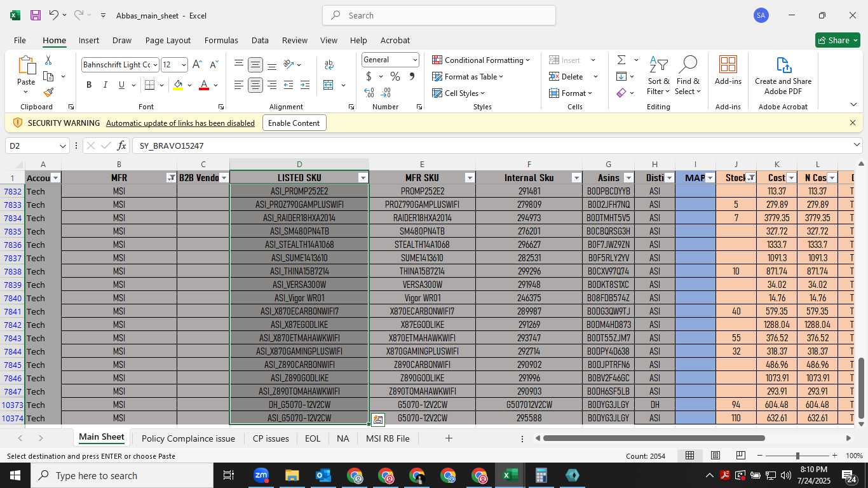The height and width of the screenshot is (488, 868).
Task: Click the zoom slider handle
Action: point(797,456)
